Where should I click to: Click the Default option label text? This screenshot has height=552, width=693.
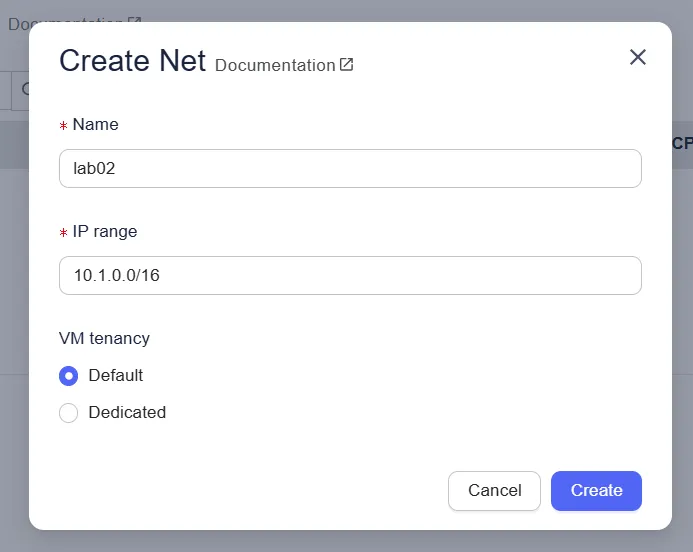115,375
